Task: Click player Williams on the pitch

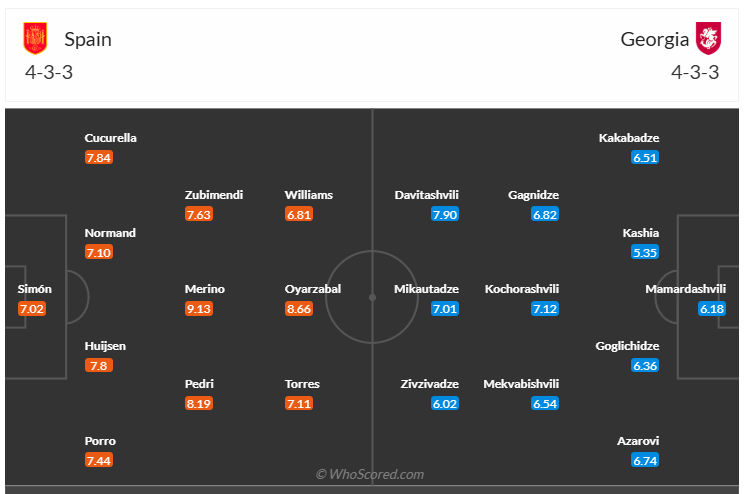Action: point(309,195)
